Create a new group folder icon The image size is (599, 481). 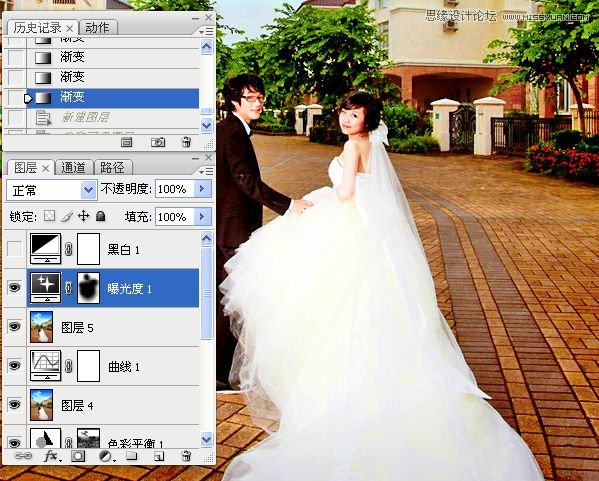132,455
